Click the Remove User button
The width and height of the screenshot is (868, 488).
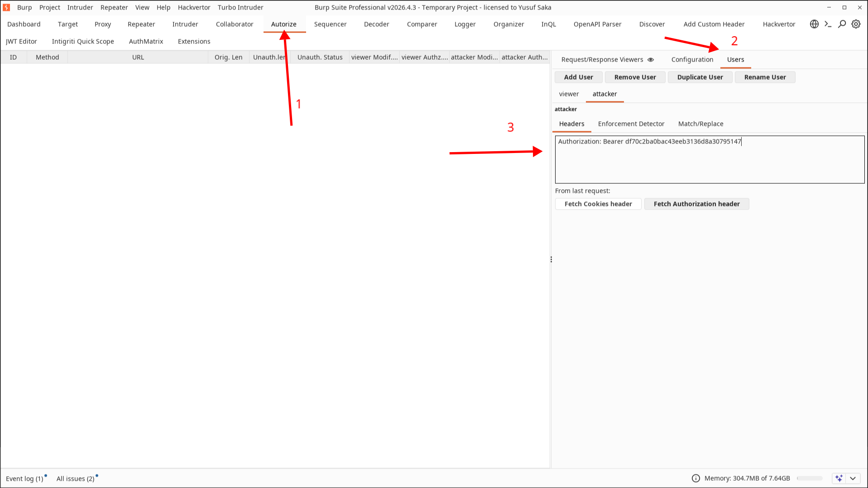[635, 77]
